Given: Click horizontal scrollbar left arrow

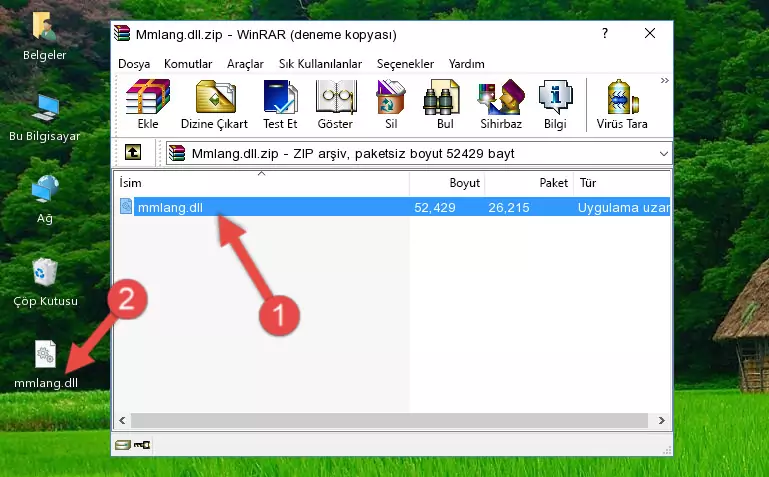Looking at the screenshot, I should click(123, 420).
